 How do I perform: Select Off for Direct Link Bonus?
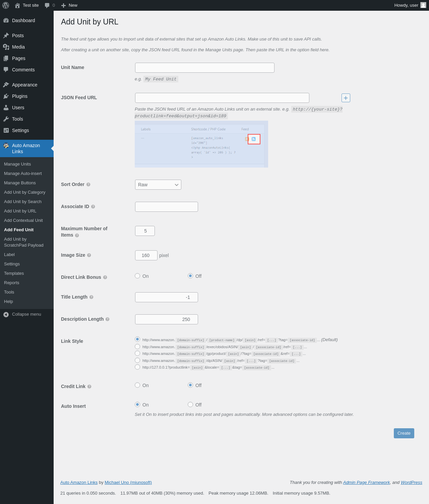(x=190, y=276)
